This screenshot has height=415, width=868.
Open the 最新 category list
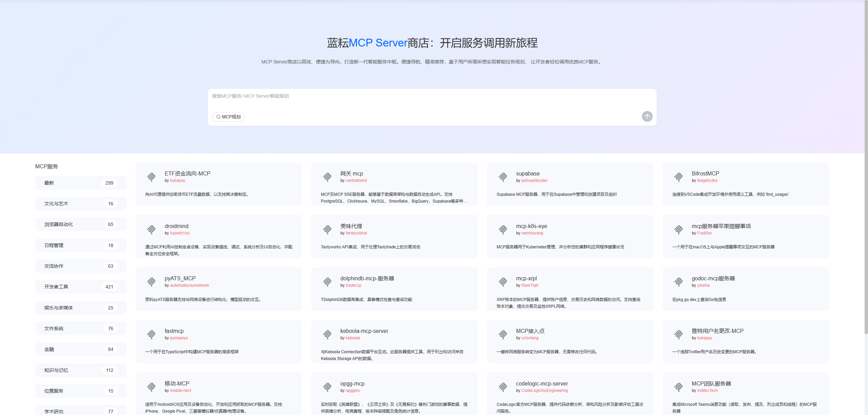pyautogui.click(x=80, y=183)
